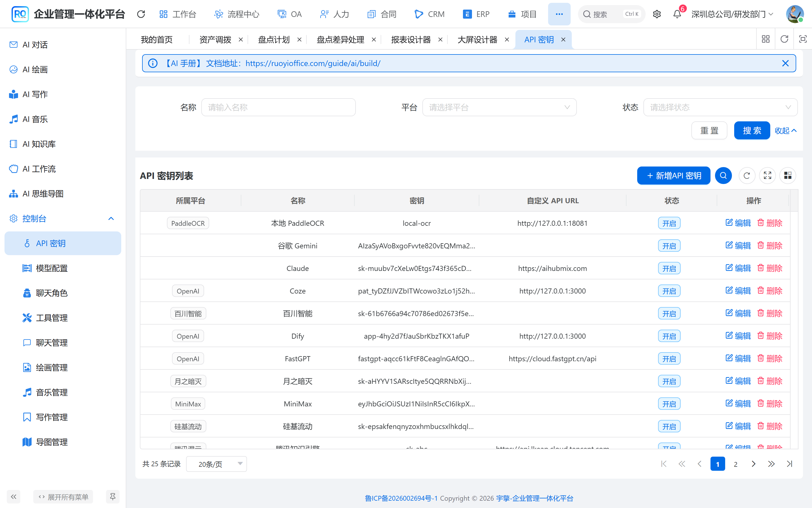Open the 20条/页 page size dropdown
812x508 pixels.
click(217, 464)
